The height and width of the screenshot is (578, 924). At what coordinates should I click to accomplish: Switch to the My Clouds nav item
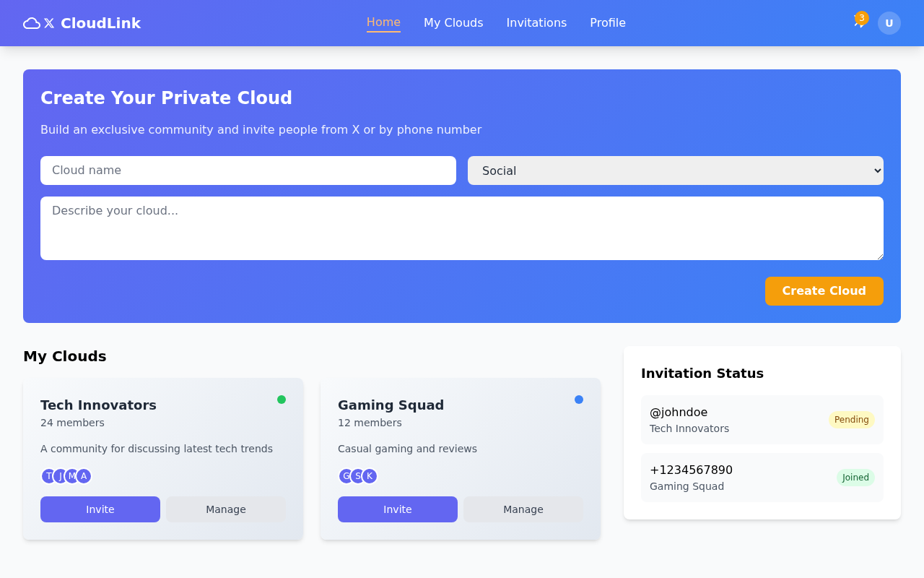(453, 22)
